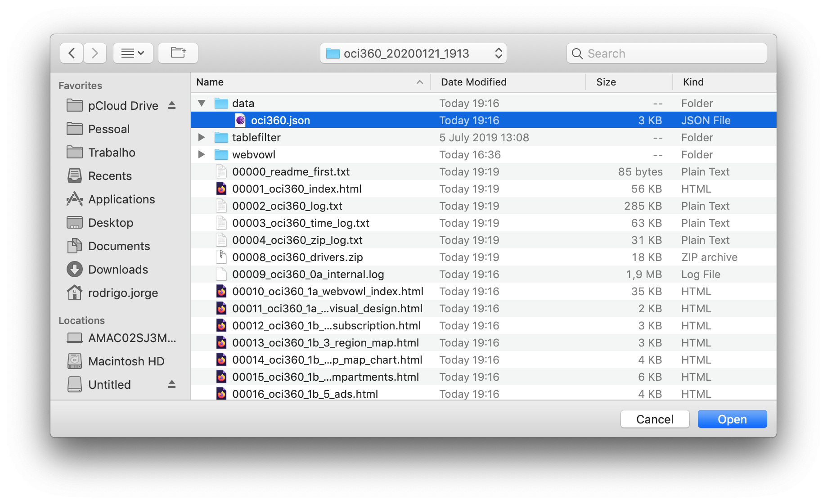Screen dimensions: 827x504
Task: Select 00000_readme_first.txt file icon
Action: click(221, 171)
